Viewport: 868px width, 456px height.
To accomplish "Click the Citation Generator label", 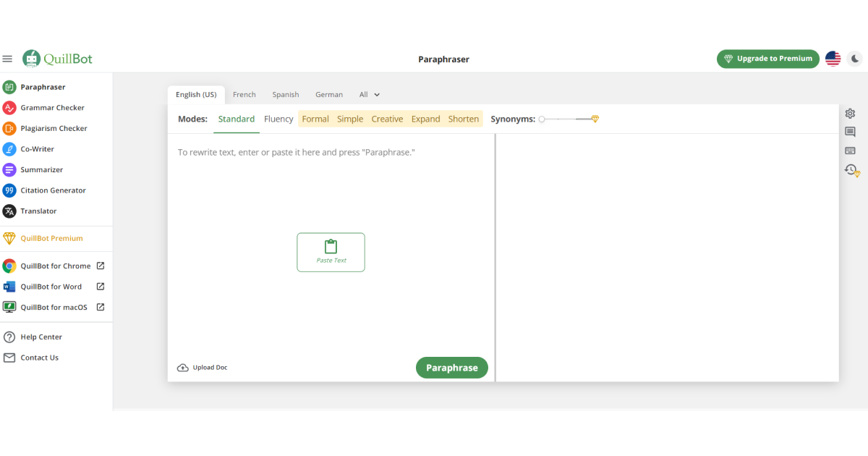I will (54, 190).
